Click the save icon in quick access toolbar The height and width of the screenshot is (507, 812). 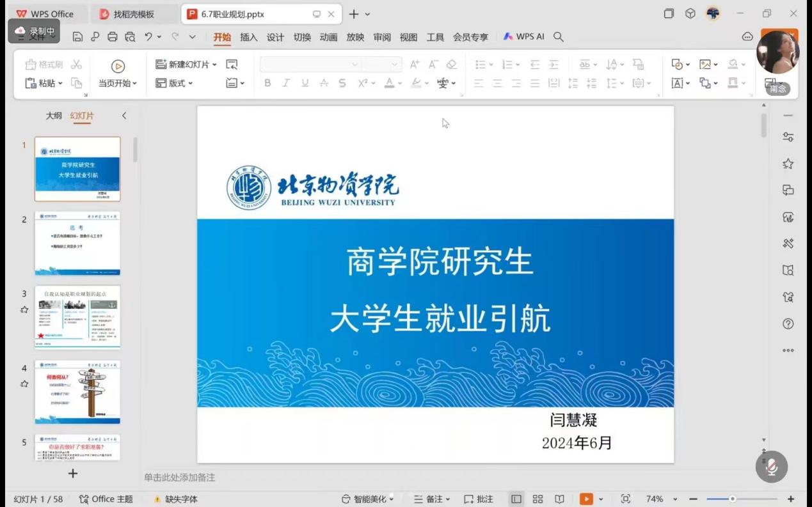pyautogui.click(x=77, y=37)
